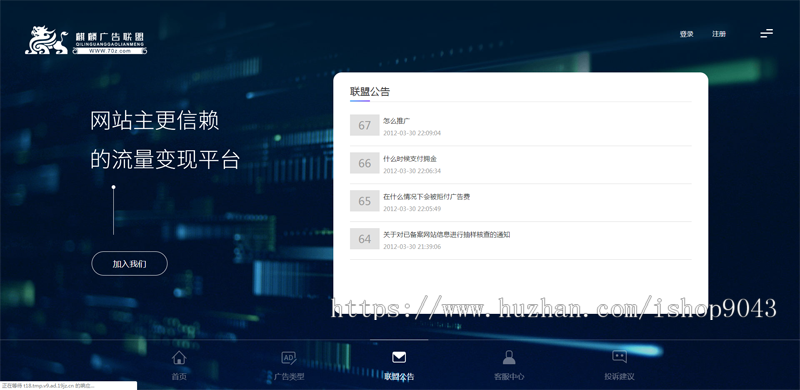Open announcement 在什么情况下会被拒付广告费
The width and height of the screenshot is (800, 390).
point(426,197)
